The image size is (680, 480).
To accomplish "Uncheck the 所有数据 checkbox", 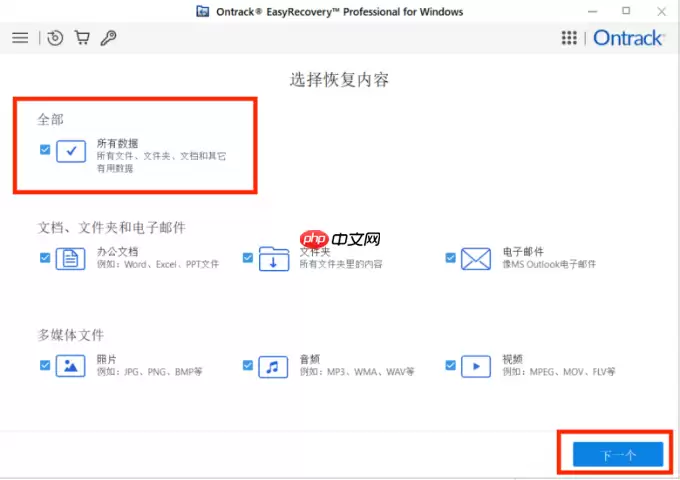I will coord(45,150).
